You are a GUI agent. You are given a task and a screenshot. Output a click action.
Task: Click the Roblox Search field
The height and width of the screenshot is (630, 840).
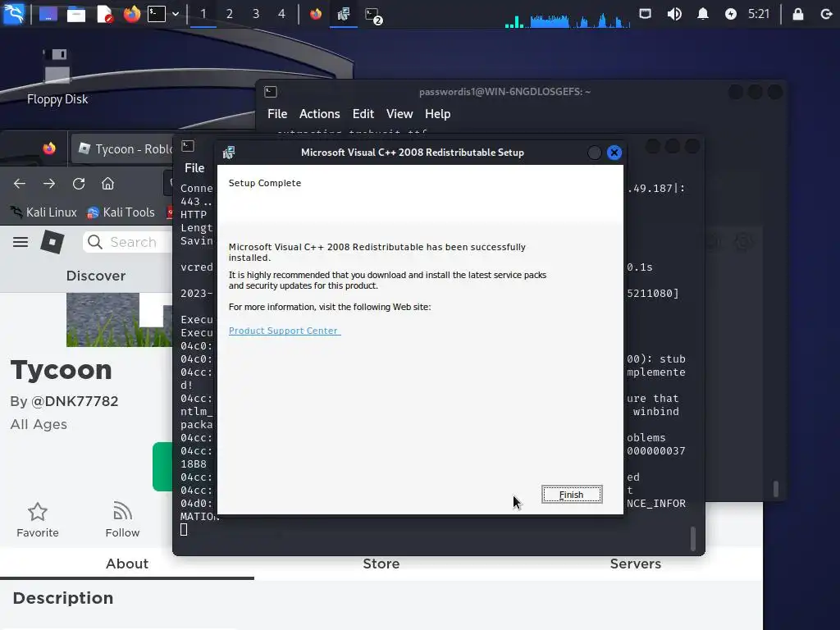(127, 242)
